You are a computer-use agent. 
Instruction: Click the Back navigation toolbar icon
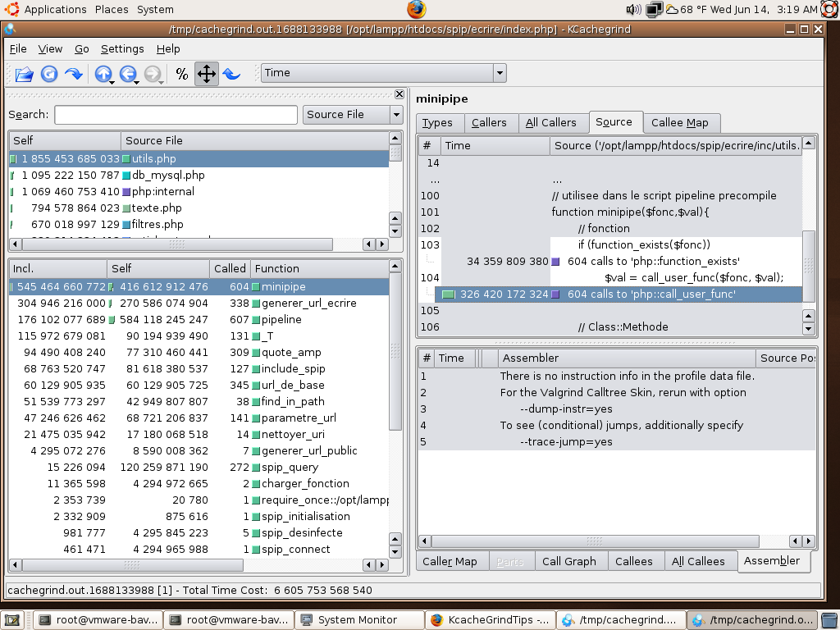pos(127,74)
